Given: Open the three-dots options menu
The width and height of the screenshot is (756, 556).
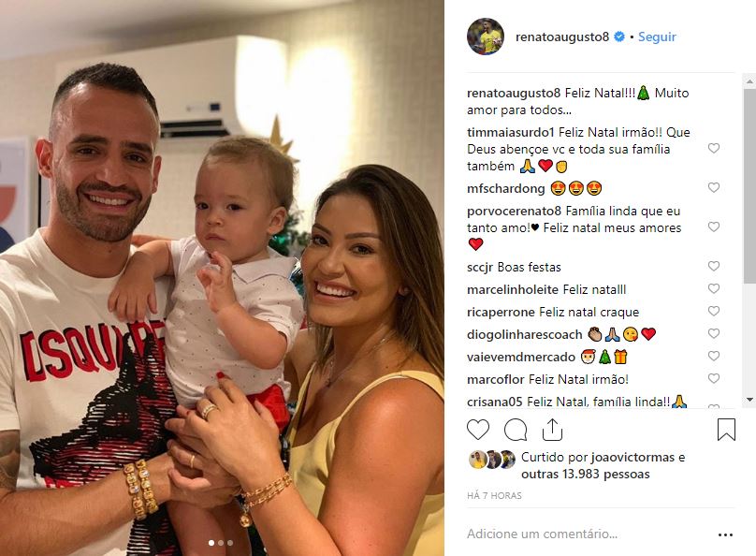Looking at the screenshot, I should coord(725,534).
